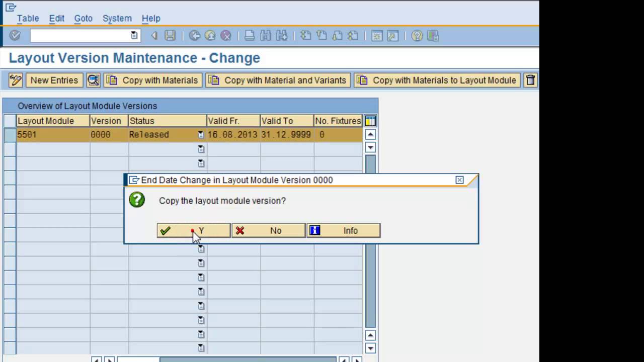644x362 pixels.
Task: Open the Customize Local Layout icon
Action: (x=433, y=36)
